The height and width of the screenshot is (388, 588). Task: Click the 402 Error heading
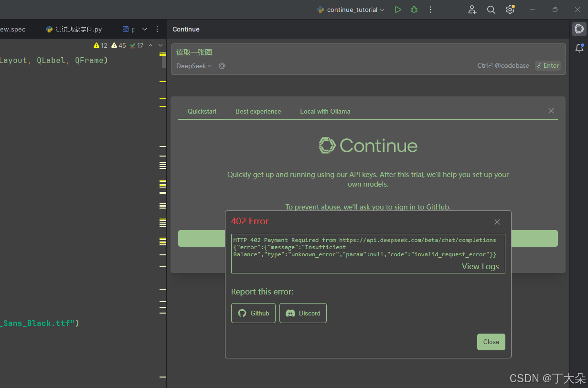click(250, 221)
